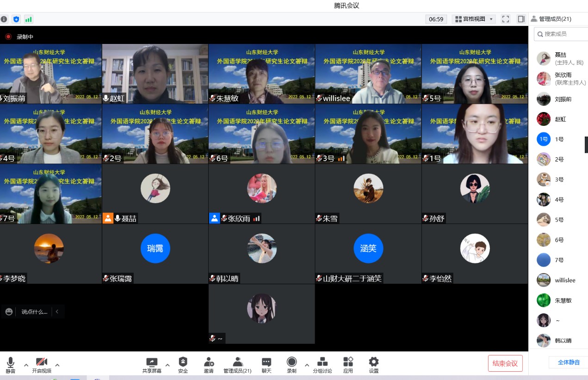This screenshot has height=380, width=588.
Task: Expand the recording options arrow
Action: (x=307, y=365)
